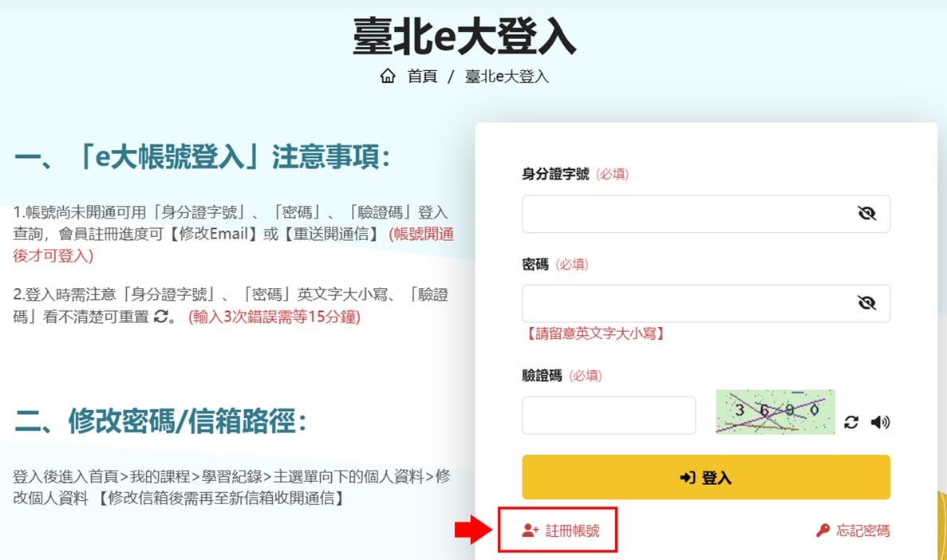This screenshot has height=560, width=947.
Task: Click the 臺北e大登入 page title heading
Action: tap(464, 37)
